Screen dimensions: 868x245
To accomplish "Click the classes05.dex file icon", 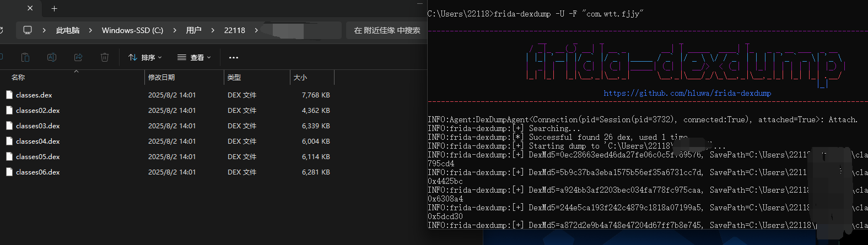I will click(9, 156).
